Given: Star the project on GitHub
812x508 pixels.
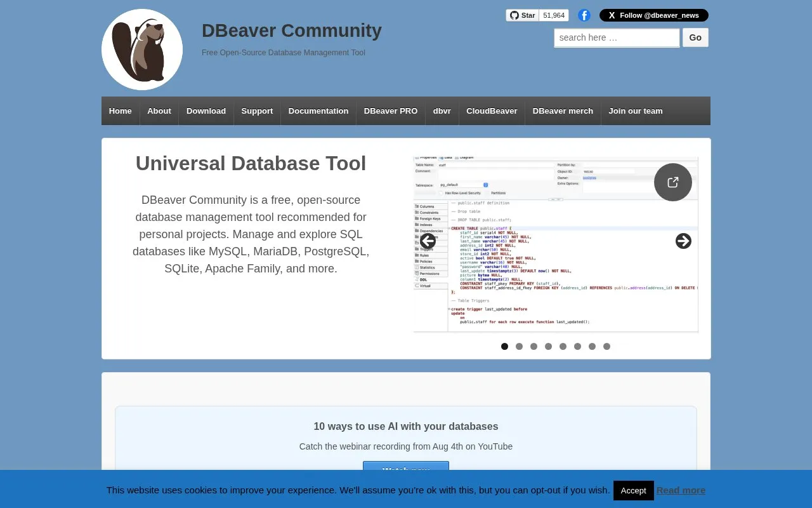Looking at the screenshot, I should tap(523, 15).
